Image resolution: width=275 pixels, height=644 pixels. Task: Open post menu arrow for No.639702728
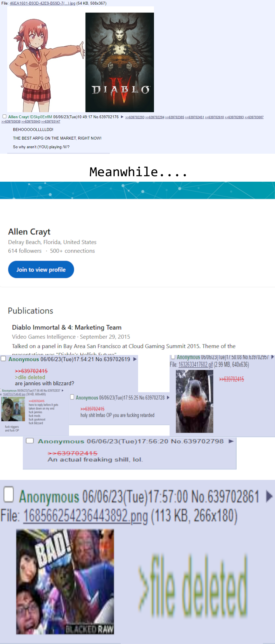(x=168, y=397)
